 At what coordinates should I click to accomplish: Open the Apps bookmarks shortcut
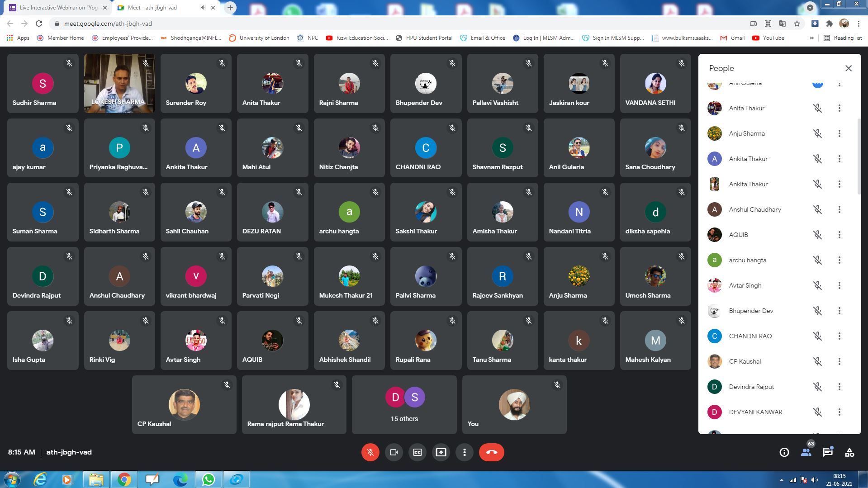pyautogui.click(x=18, y=38)
